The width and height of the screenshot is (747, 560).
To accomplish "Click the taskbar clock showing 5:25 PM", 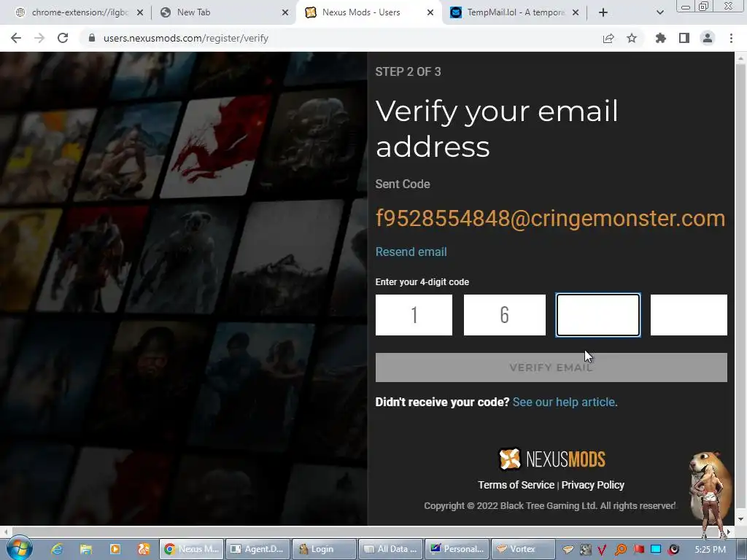I will (x=710, y=550).
